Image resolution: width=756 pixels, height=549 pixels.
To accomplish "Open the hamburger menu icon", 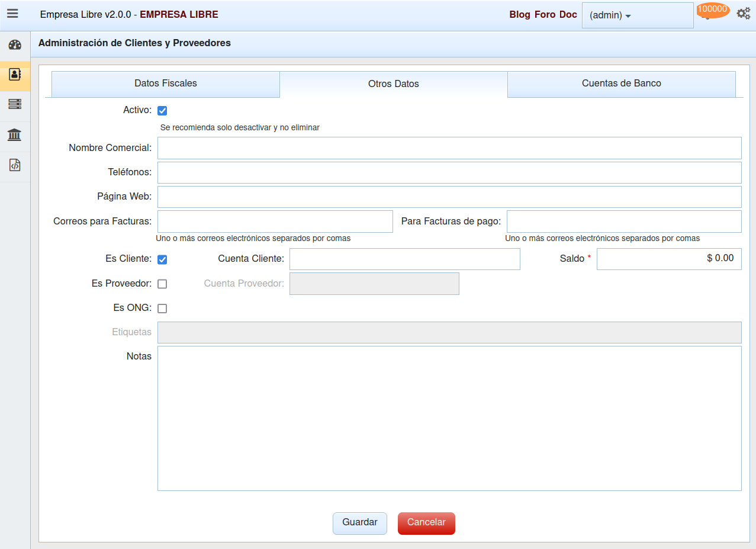I will click(12, 14).
